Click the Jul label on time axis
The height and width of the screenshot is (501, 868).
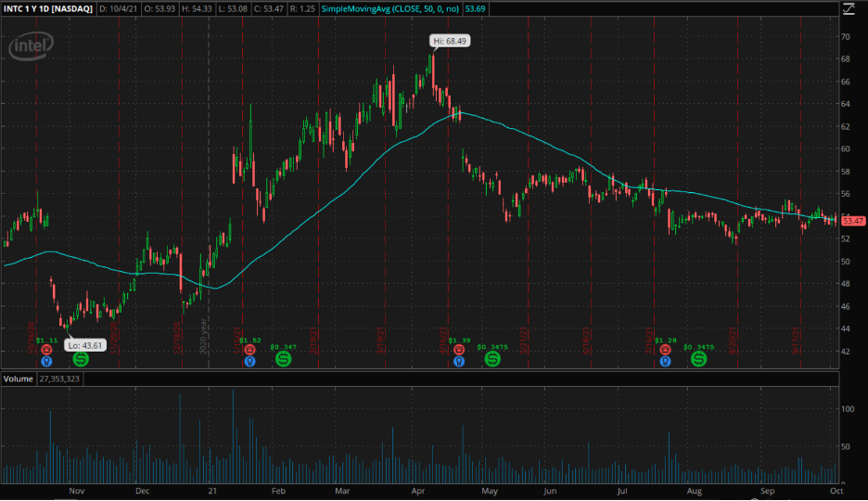point(622,491)
